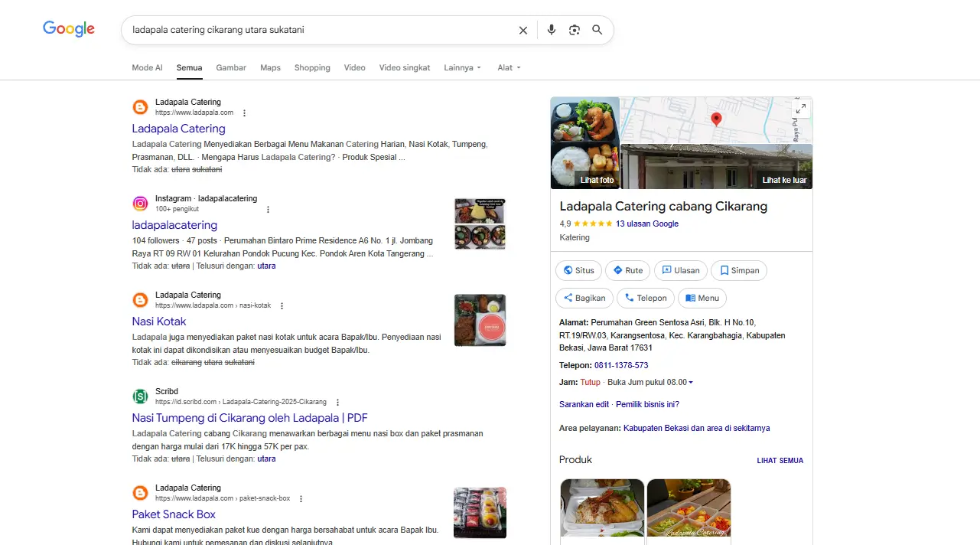Click the map preview area
This screenshot has height=545, width=980.
point(716,120)
